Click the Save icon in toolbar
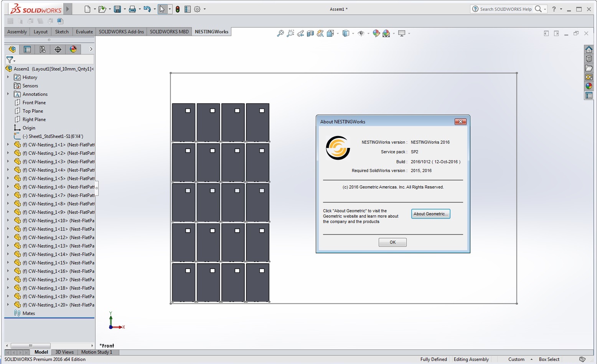 coord(117,9)
